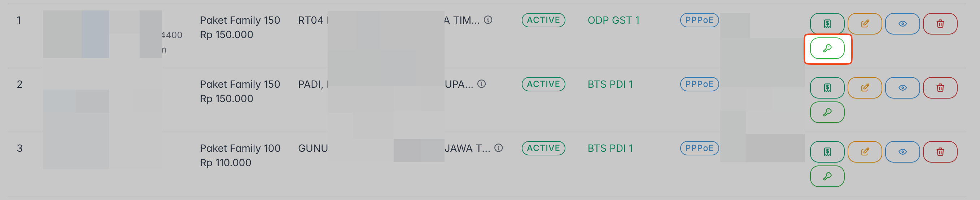Open invoice for row 1 customer
Viewport: 980px width, 200px height.
click(x=827, y=24)
